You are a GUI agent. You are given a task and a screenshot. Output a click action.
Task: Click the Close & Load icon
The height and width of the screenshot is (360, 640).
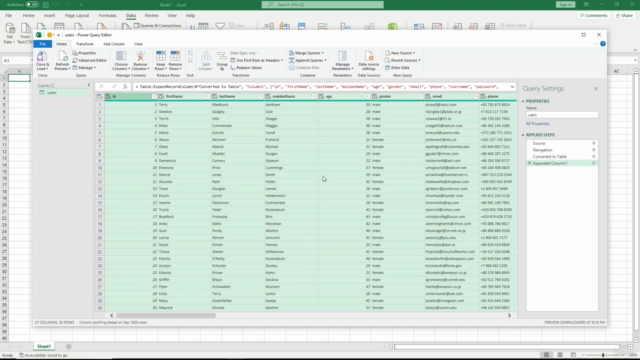pyautogui.click(x=42, y=57)
